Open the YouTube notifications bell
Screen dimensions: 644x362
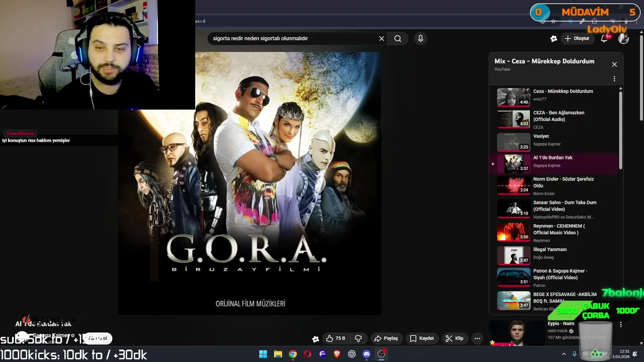(x=605, y=38)
